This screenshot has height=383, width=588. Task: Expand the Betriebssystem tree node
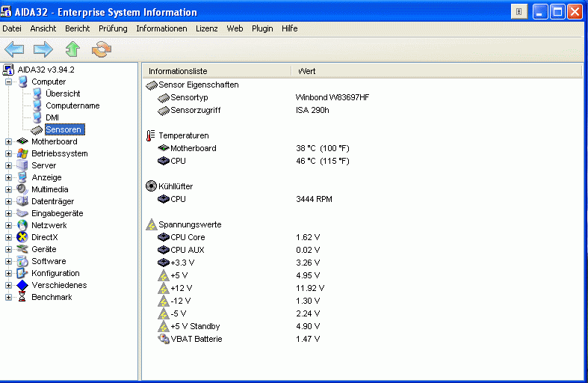click(x=9, y=153)
